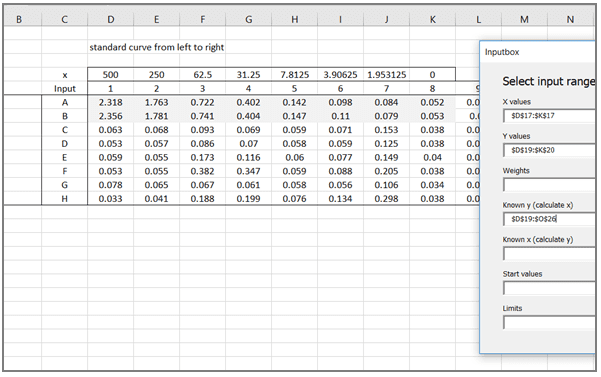The height and width of the screenshot is (377, 601).
Task: Select column C header
Action: click(64, 19)
